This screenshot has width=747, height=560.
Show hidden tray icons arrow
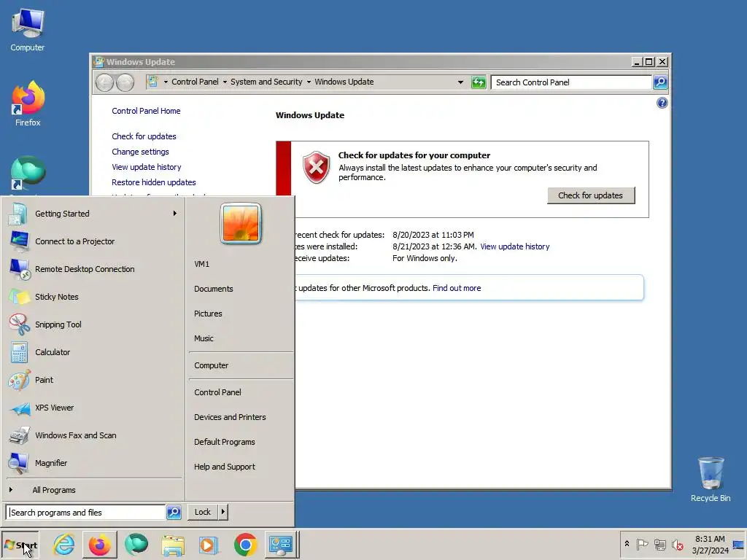tap(627, 544)
